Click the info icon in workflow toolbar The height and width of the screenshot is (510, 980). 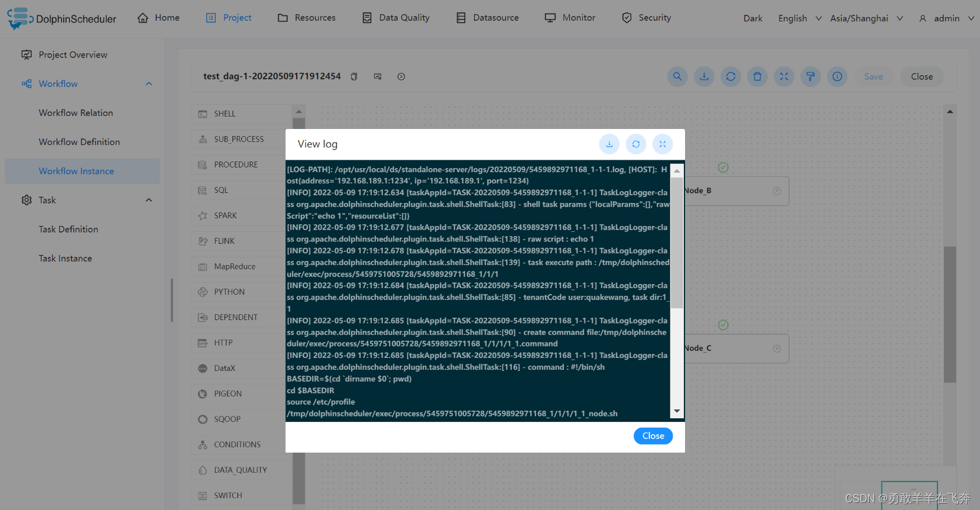click(837, 76)
